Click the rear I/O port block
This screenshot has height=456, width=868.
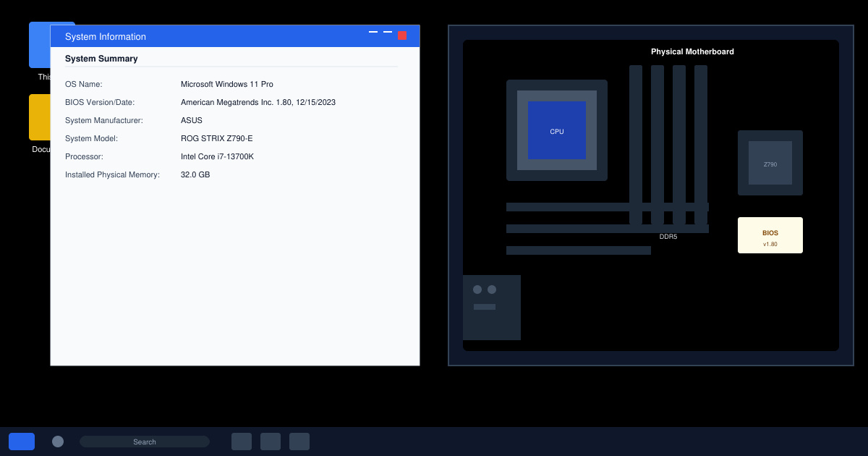(x=492, y=308)
